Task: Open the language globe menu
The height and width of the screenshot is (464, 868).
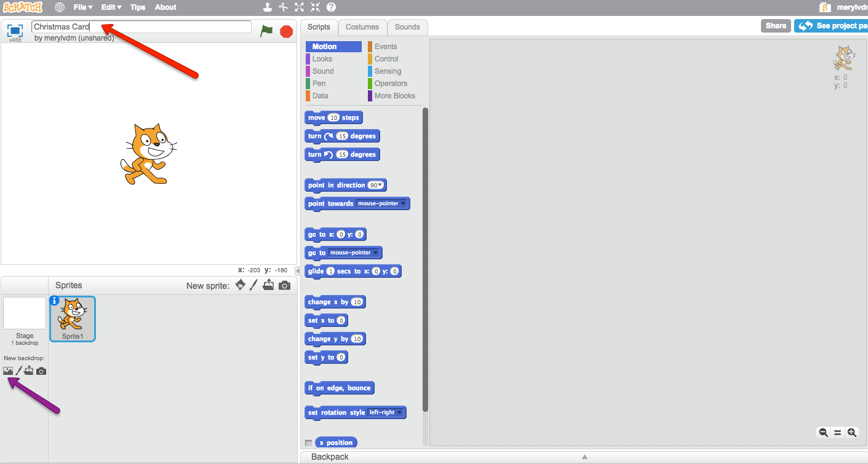Action: pos(60,7)
